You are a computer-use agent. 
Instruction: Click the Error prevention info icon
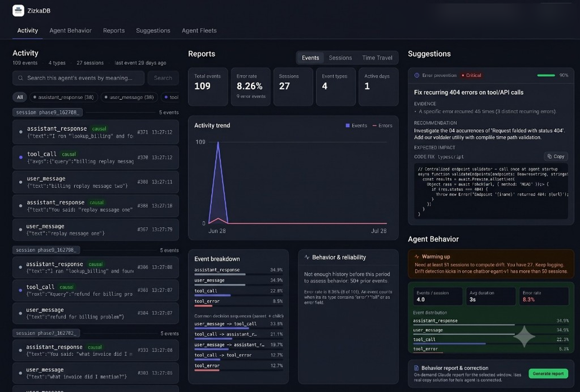417,75
